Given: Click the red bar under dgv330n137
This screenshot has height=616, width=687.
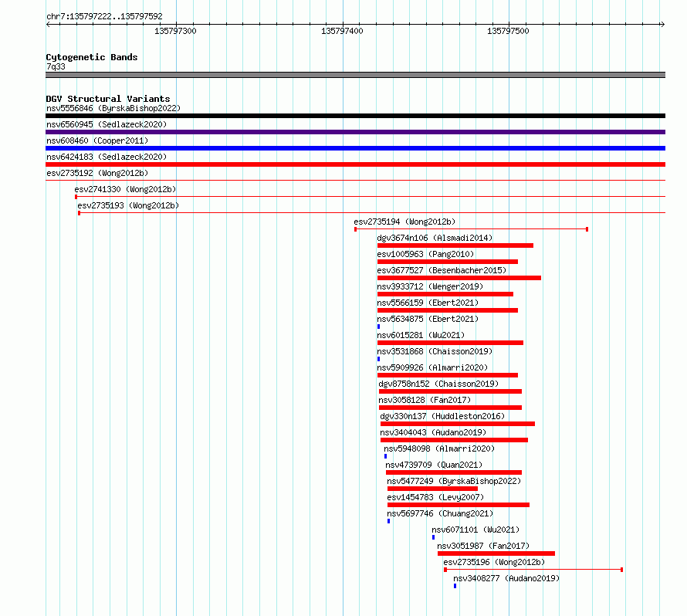Looking at the screenshot, I should click(458, 424).
